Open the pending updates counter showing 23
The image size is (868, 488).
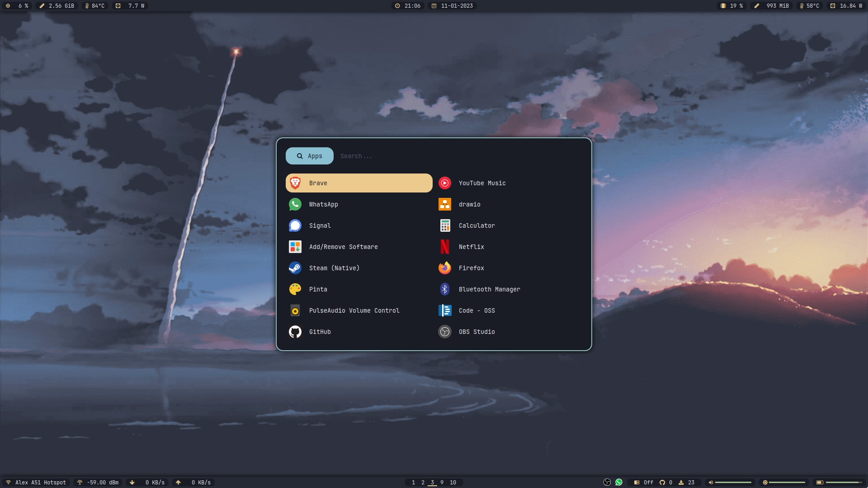[686, 483]
